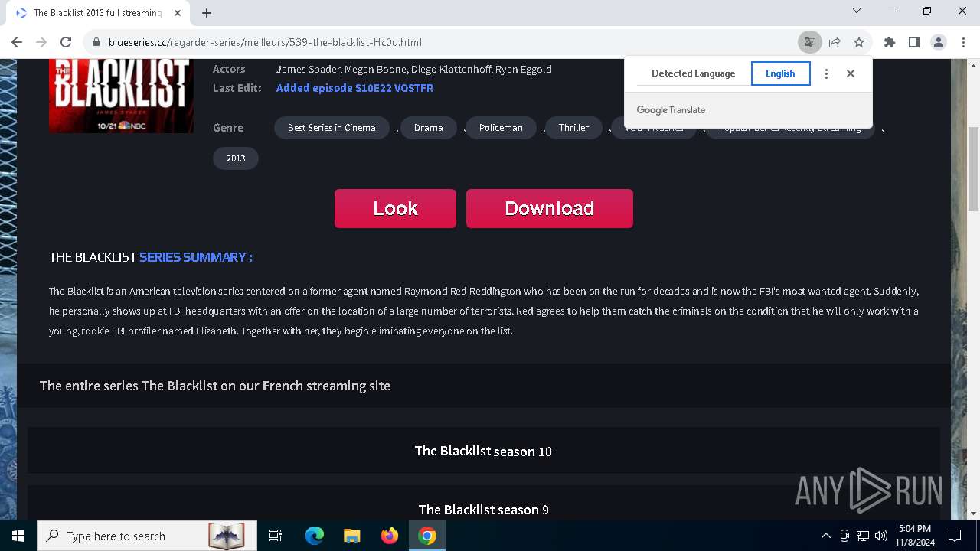The width and height of the screenshot is (980, 551).
Task: Close the Google Translate popup
Action: (x=851, y=73)
